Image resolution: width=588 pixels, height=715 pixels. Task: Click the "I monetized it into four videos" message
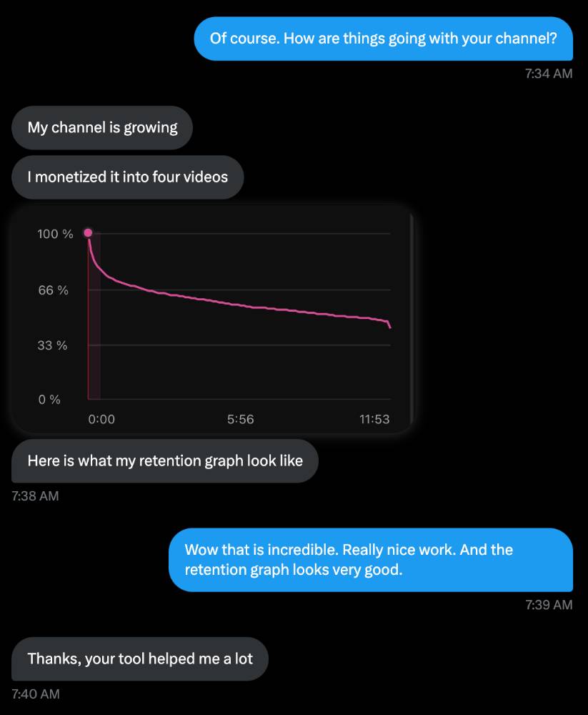point(127,177)
